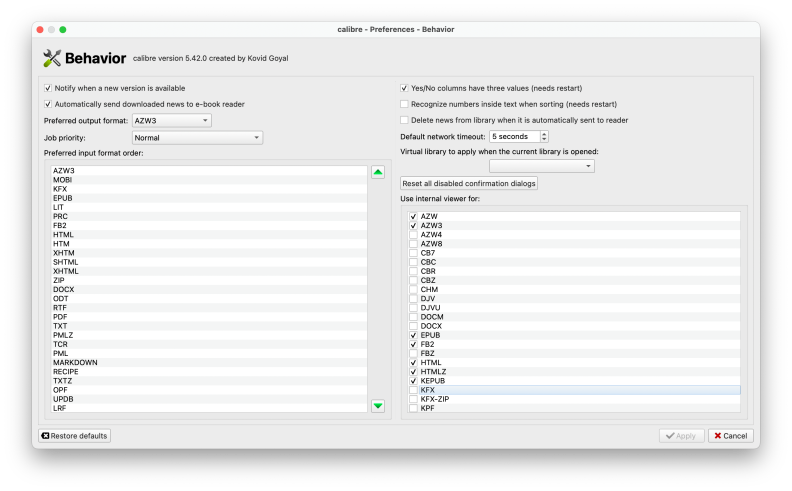Open the Job priority dropdown
The image size is (792, 491).
pos(197,137)
